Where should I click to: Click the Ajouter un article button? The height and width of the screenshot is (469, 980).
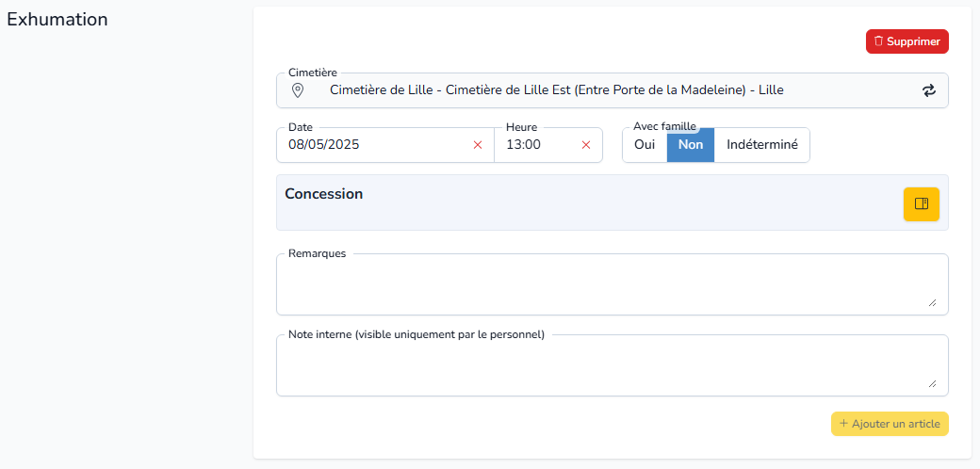[x=890, y=424]
